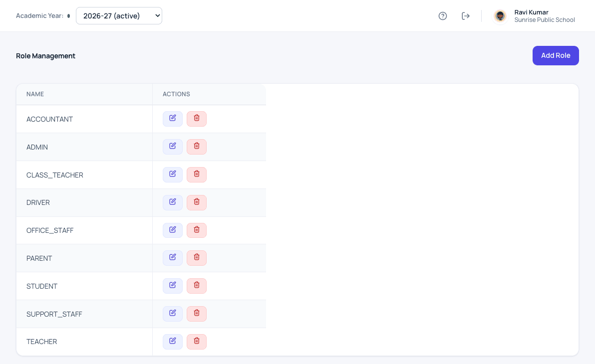This screenshot has width=595, height=364.
Task: Click the Ravi Kumar user name
Action: click(x=531, y=12)
